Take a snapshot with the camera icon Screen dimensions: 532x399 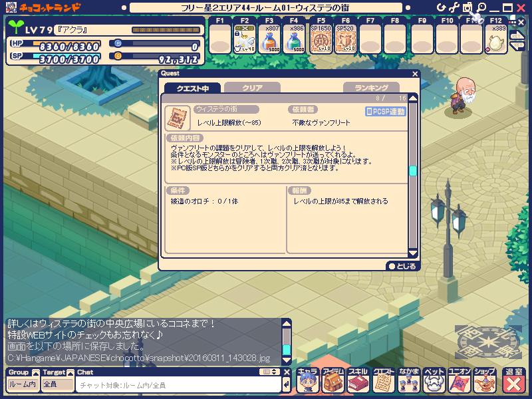pos(467,7)
